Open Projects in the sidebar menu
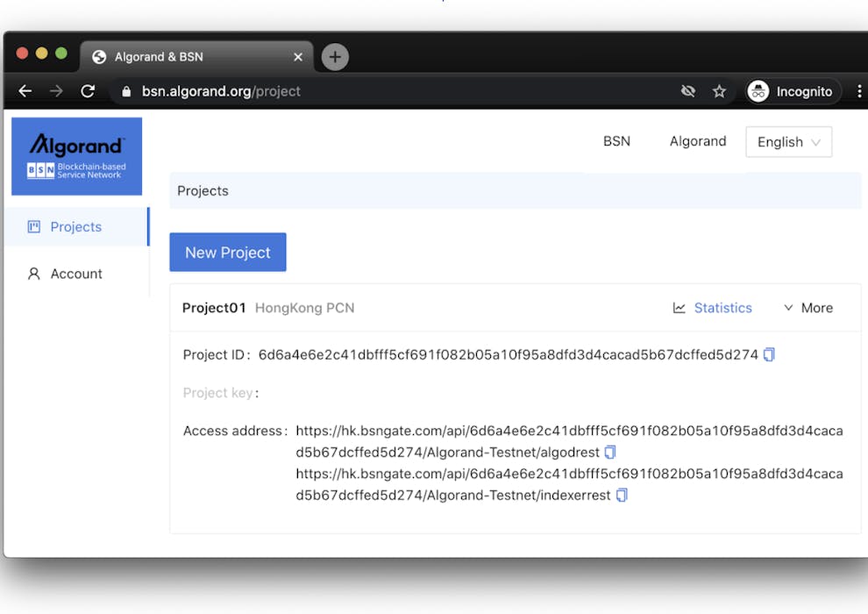868x614 pixels. point(77,226)
